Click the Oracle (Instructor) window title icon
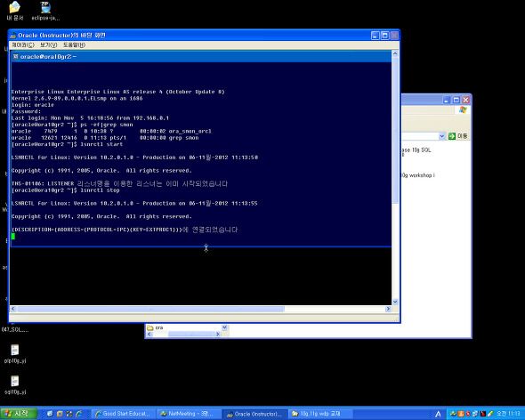This screenshot has height=420, width=525. [13, 36]
